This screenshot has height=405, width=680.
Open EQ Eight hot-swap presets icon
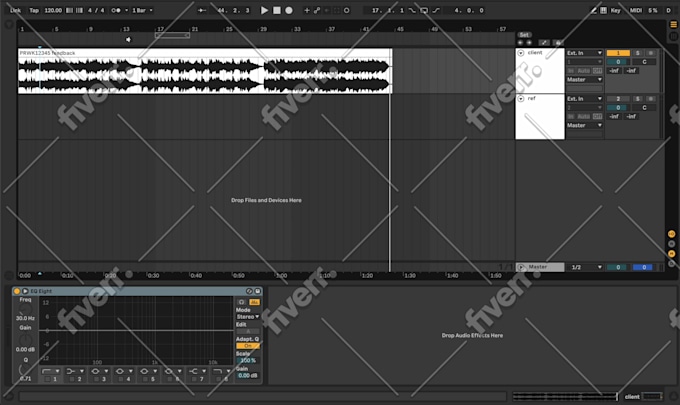tap(249, 291)
